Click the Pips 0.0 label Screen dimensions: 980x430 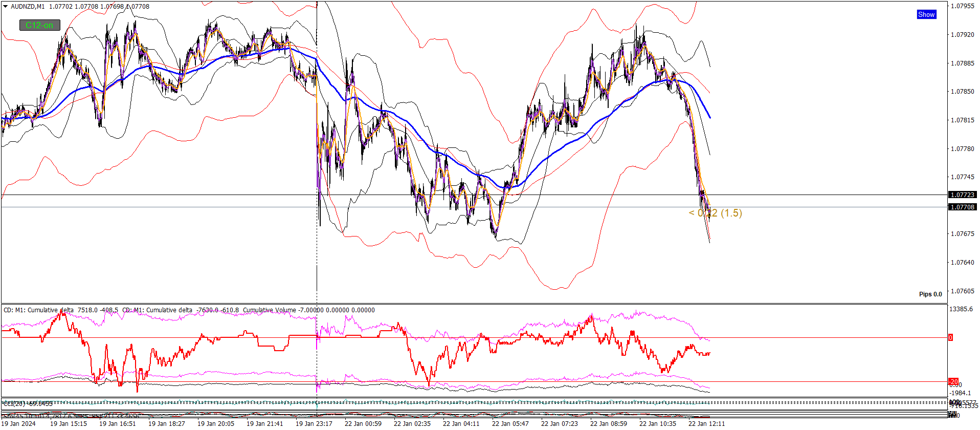[930, 294]
